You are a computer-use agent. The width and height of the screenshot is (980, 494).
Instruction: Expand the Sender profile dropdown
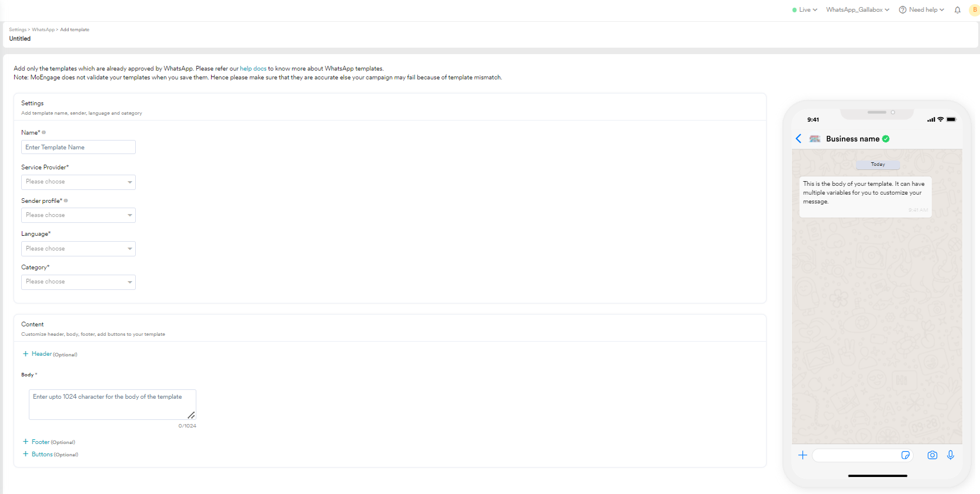pyautogui.click(x=78, y=215)
